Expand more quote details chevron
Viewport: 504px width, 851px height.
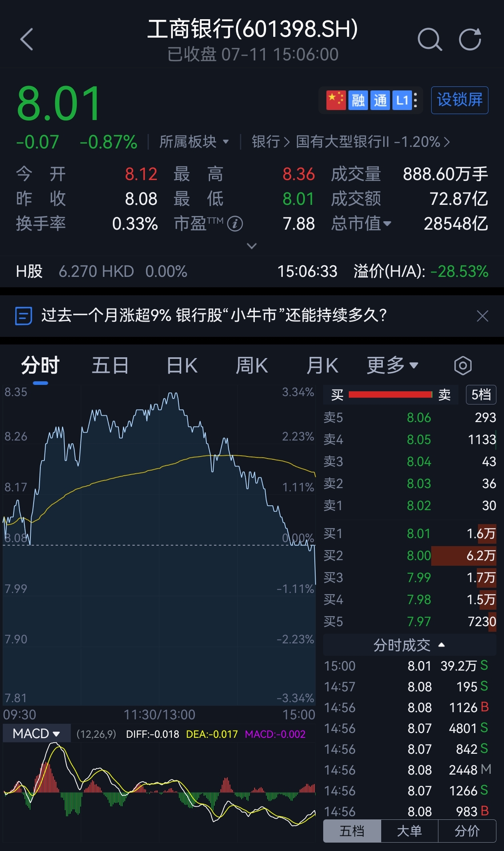(252, 246)
